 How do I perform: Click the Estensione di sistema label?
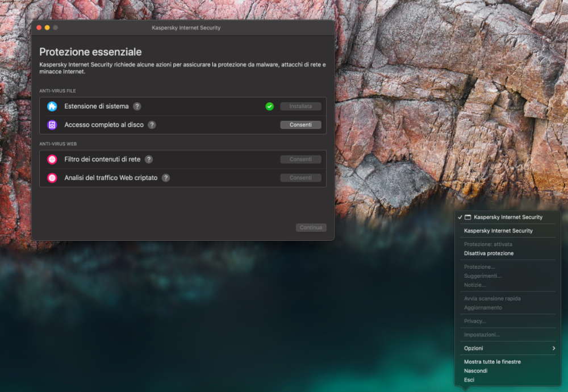pos(97,106)
